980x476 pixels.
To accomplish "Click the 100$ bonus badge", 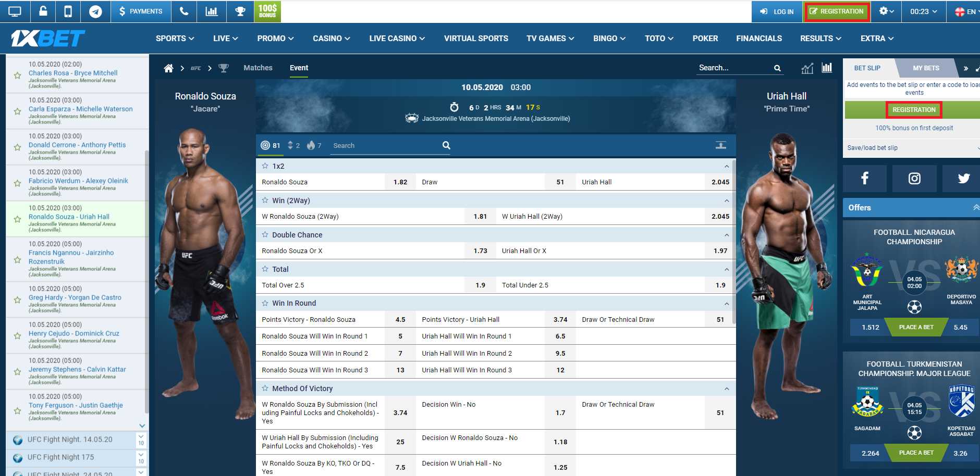I will tap(267, 11).
